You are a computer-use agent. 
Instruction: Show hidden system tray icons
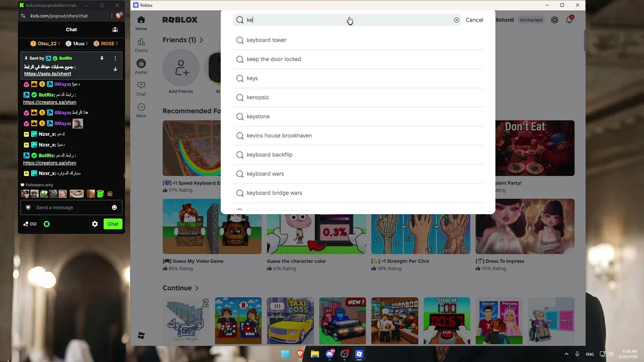click(x=567, y=354)
